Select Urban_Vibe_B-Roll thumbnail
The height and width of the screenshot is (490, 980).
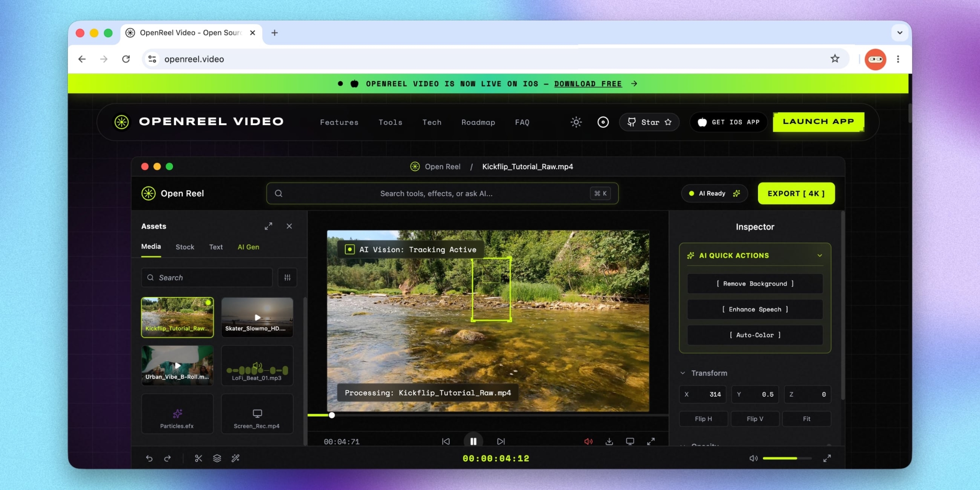(x=177, y=366)
